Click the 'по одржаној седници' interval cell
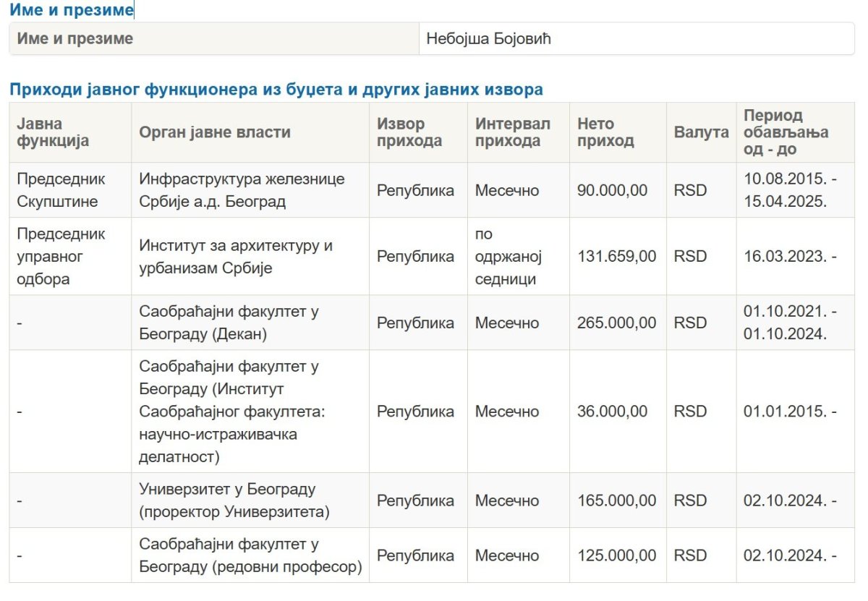 (509, 256)
